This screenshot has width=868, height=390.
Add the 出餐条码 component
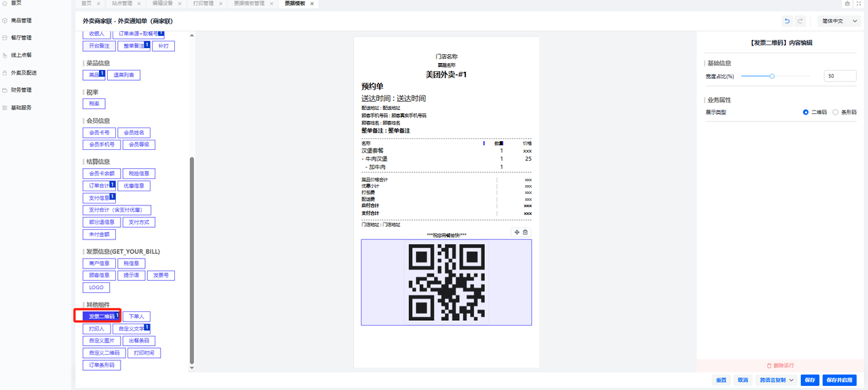click(139, 340)
